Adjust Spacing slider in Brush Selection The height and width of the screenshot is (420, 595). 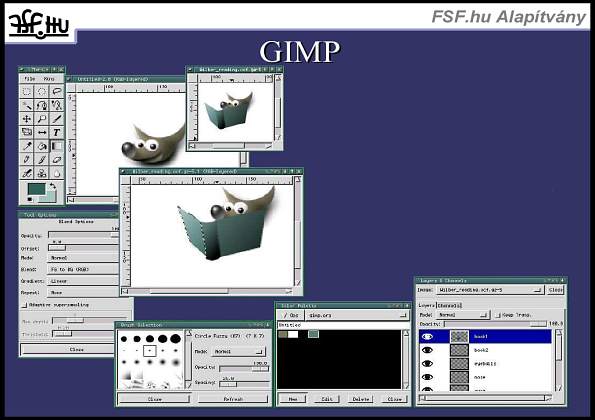(244, 384)
